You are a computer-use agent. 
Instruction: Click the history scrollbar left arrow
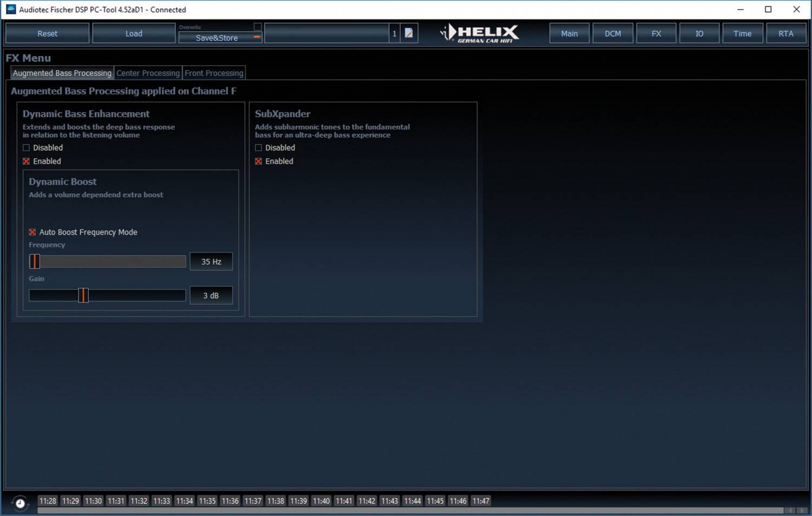pyautogui.click(x=791, y=511)
